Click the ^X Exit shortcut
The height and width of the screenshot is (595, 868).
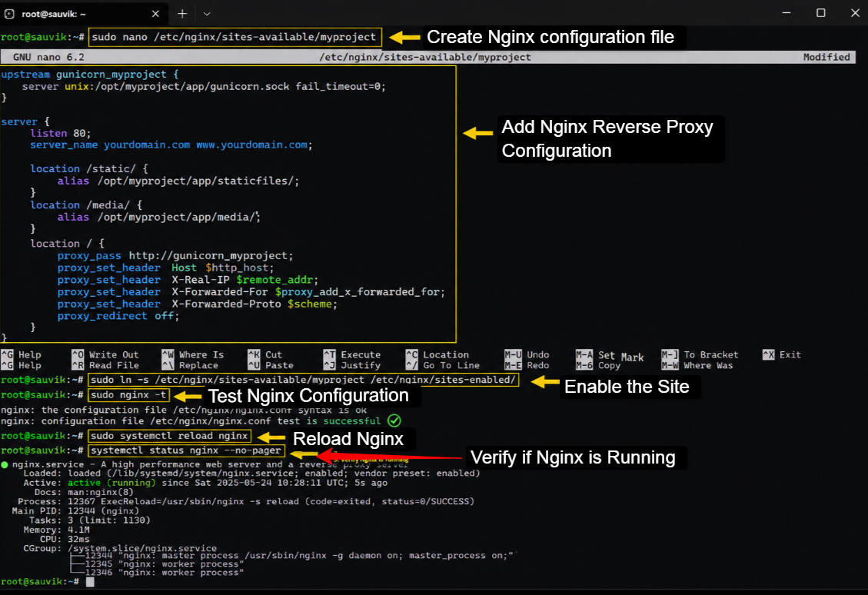click(x=782, y=355)
